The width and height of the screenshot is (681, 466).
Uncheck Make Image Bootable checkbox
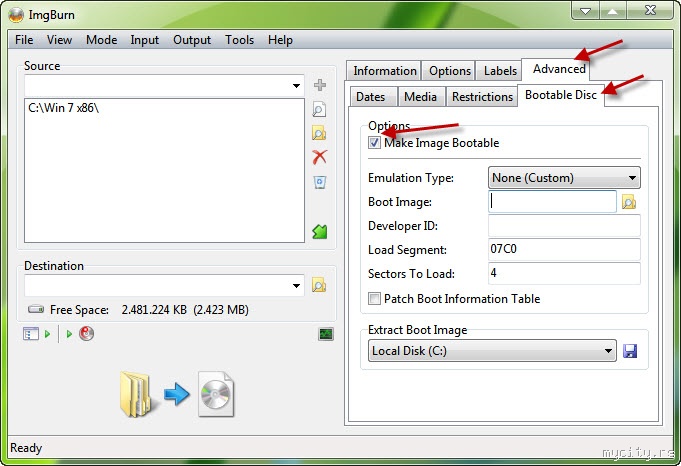pos(374,142)
